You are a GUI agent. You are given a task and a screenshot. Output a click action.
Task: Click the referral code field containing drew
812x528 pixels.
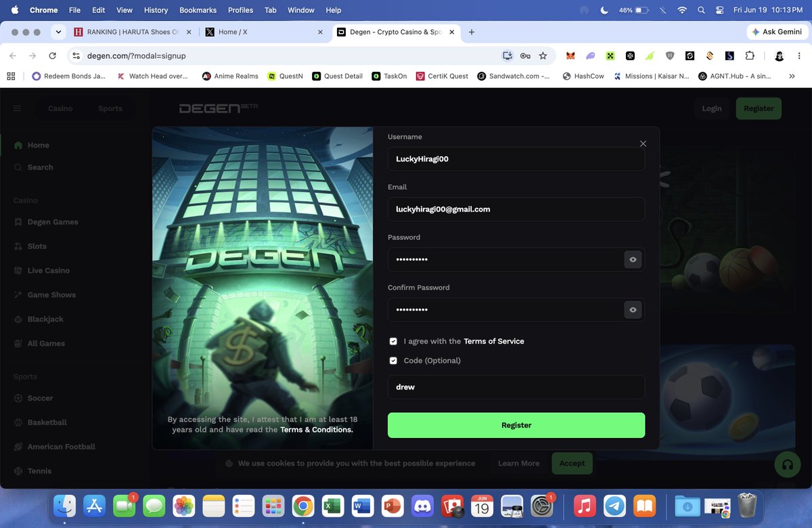tap(516, 387)
